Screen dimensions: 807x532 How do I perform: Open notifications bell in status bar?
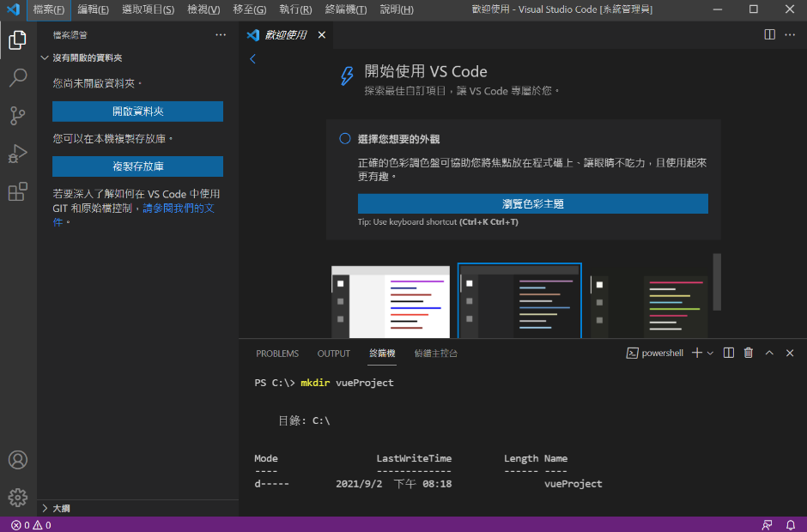click(791, 525)
